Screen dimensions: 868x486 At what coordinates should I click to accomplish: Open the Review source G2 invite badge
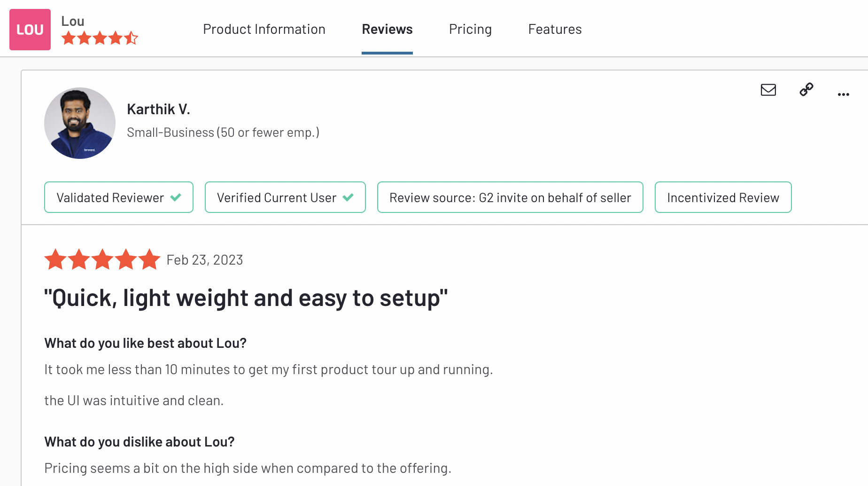[510, 197]
